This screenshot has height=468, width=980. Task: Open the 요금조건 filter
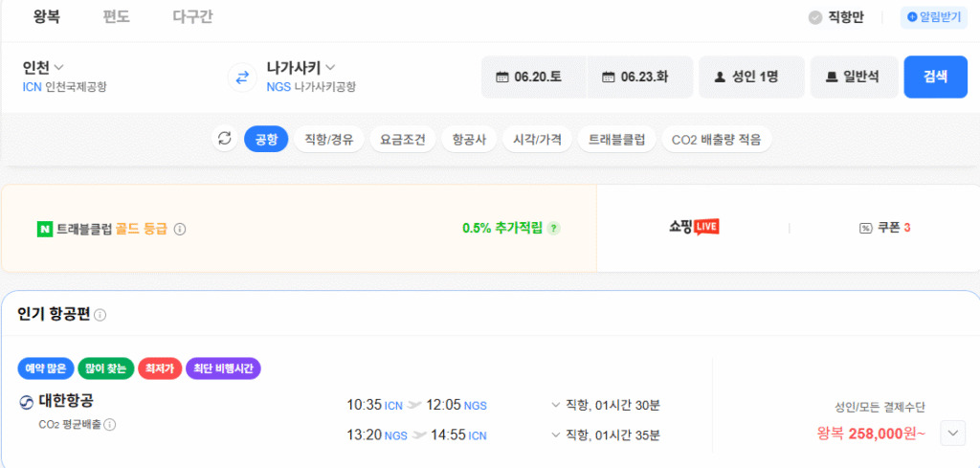[x=402, y=139]
